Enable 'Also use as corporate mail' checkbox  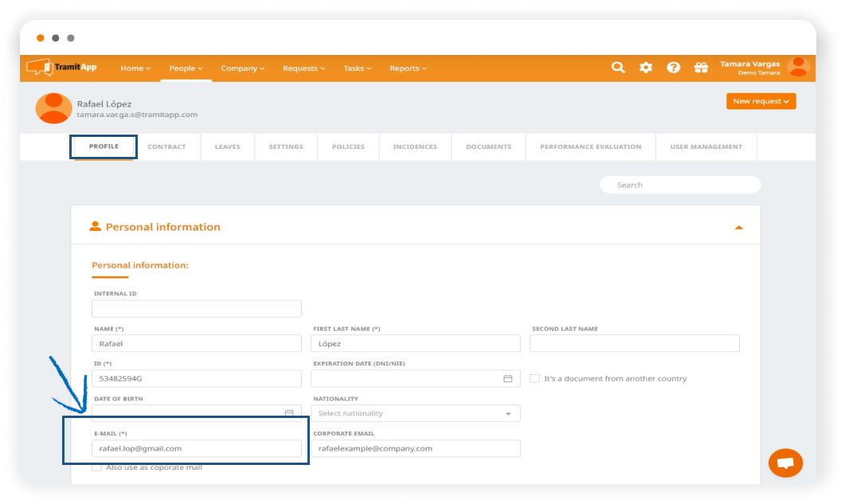[97, 467]
